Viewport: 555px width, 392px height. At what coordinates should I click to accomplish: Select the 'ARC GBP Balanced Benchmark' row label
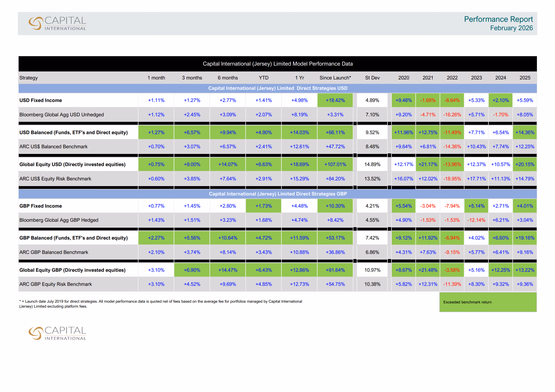[x=54, y=252]
